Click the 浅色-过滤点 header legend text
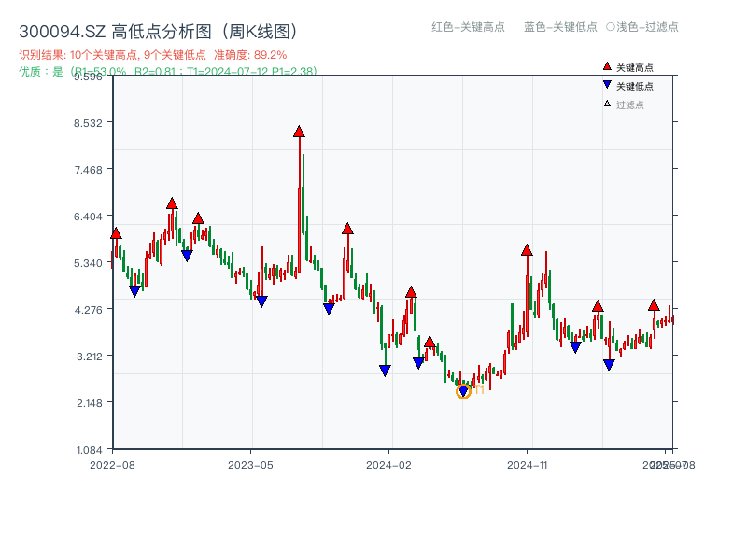Screen dimensions: 747x560 click(647, 27)
